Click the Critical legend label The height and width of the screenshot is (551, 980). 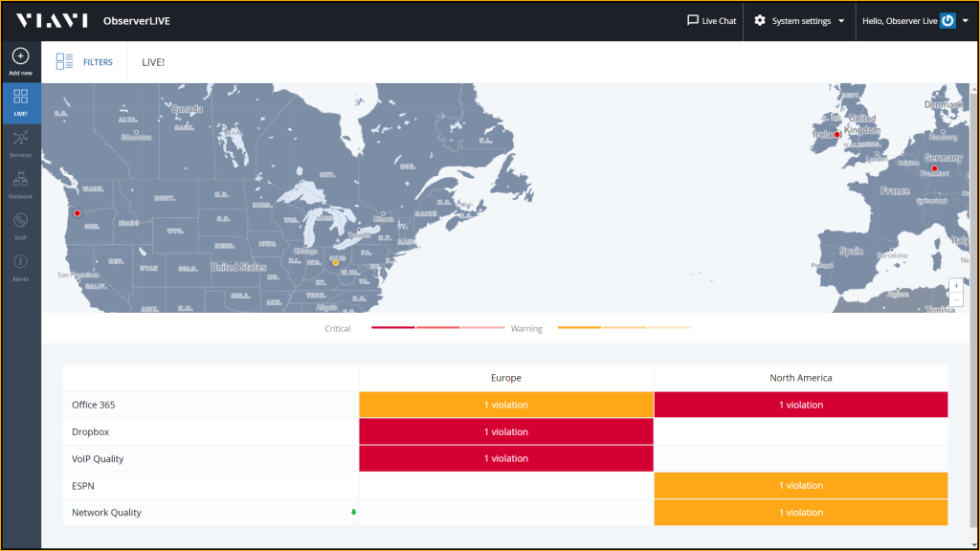(338, 329)
